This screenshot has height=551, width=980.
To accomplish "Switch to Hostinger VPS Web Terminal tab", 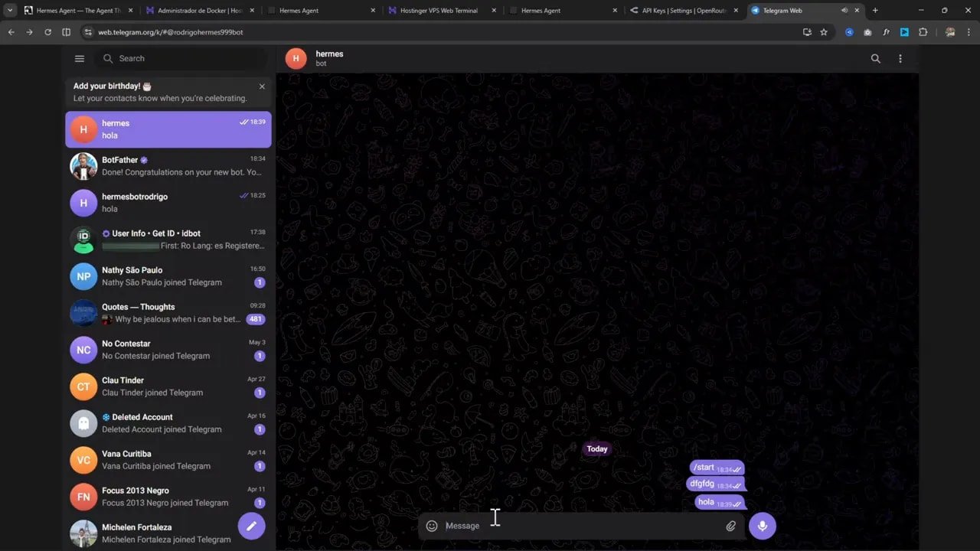I will (443, 11).
